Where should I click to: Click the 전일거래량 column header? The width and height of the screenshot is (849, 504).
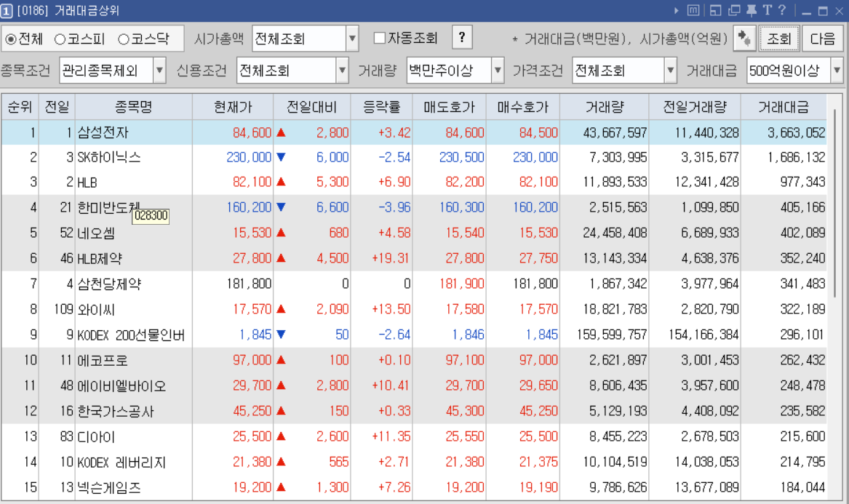tap(695, 107)
